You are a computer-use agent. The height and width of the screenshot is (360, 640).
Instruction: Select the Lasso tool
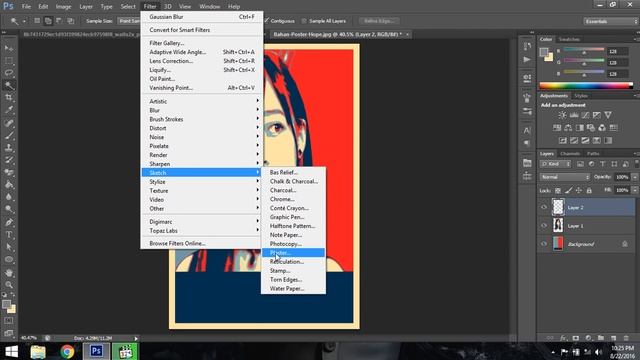[x=9, y=73]
